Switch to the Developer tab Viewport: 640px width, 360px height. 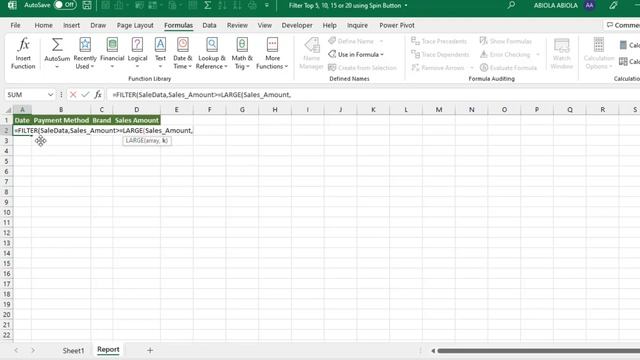coord(297,25)
